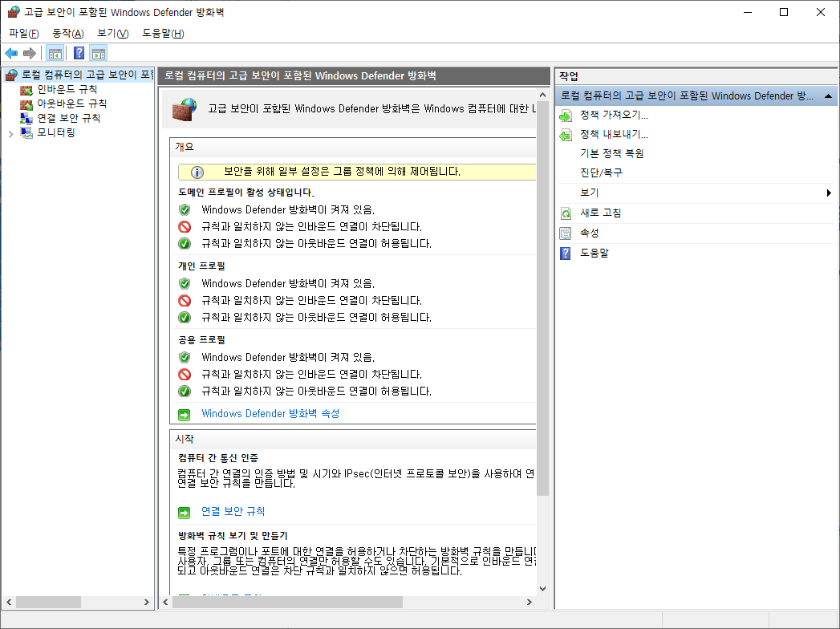
Task: Click the 연결 보안 규칙 icon in the tree
Action: pyautogui.click(x=26, y=118)
